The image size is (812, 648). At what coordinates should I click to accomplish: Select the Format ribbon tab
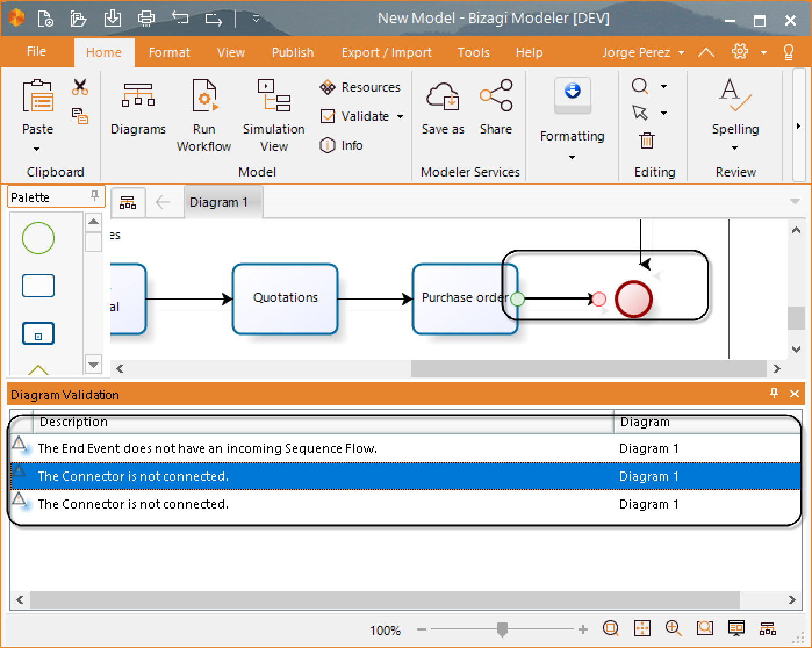(x=169, y=53)
